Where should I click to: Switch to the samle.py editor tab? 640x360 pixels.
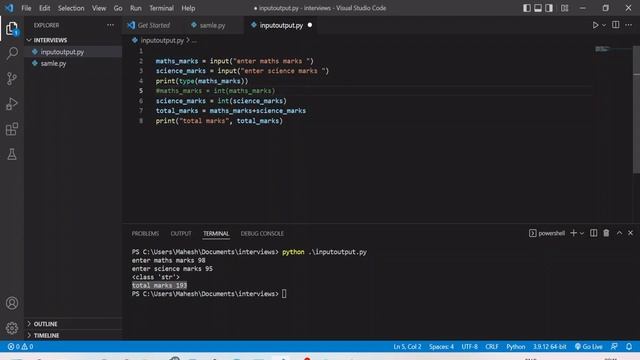pyautogui.click(x=212, y=25)
